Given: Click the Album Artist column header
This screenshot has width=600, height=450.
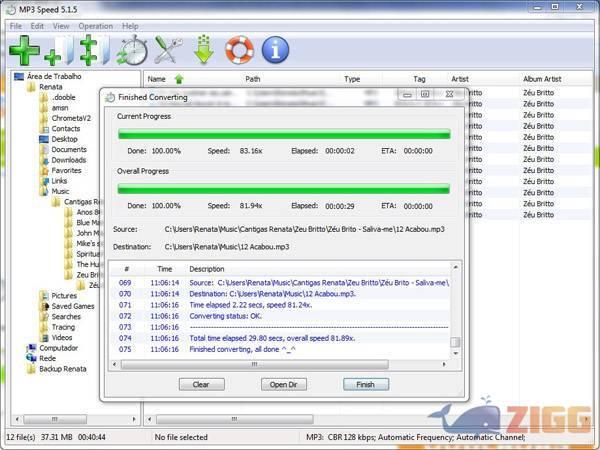Looking at the screenshot, I should [542, 79].
